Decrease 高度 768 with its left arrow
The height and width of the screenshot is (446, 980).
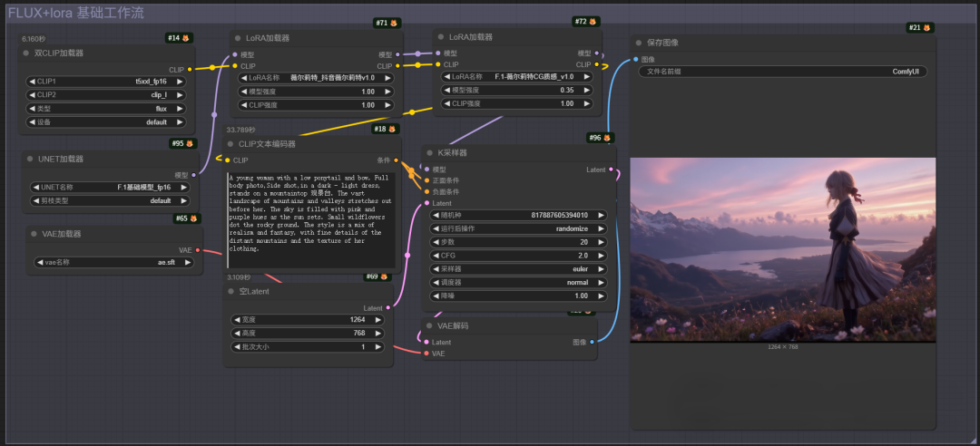(x=238, y=333)
